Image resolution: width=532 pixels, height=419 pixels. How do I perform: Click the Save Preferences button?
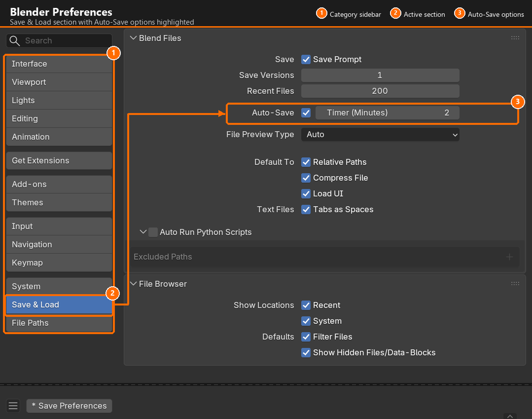coord(69,406)
